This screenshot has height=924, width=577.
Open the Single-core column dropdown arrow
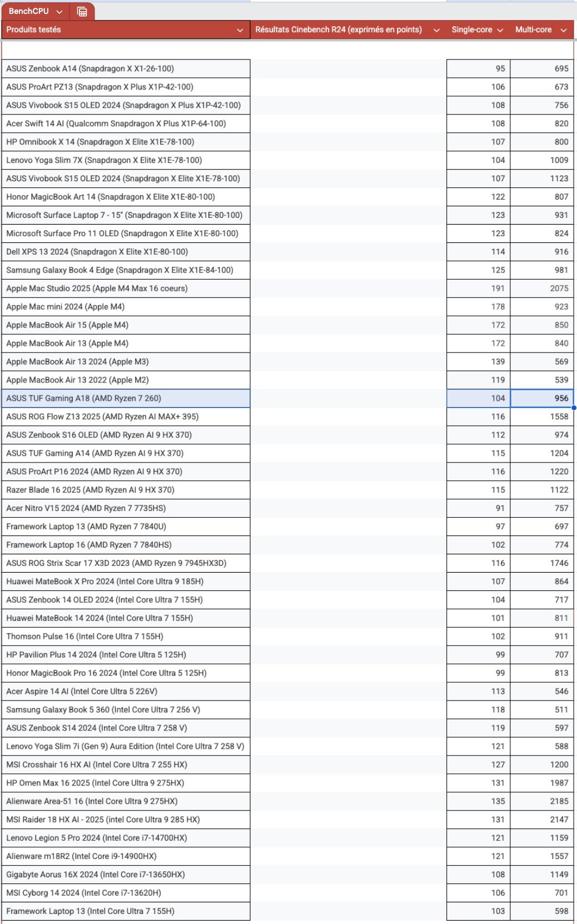tap(500, 30)
